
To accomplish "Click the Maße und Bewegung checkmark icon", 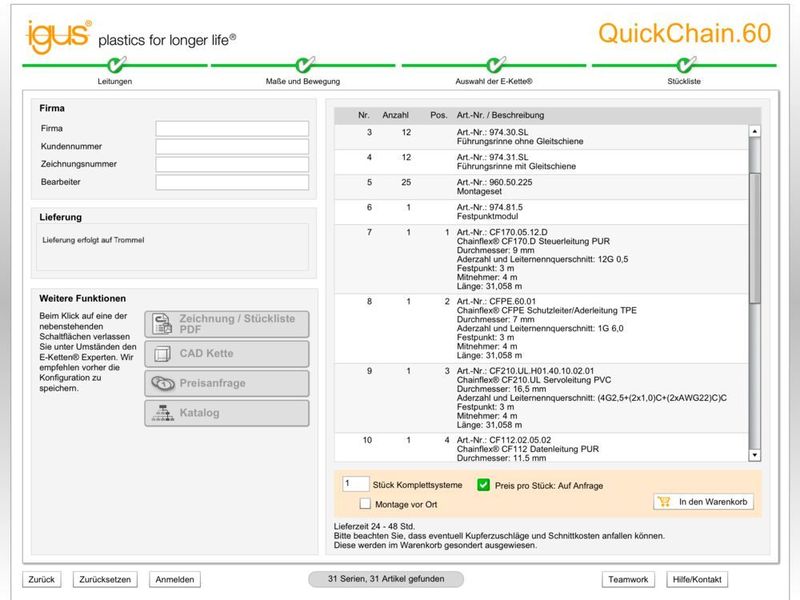I will (x=305, y=64).
